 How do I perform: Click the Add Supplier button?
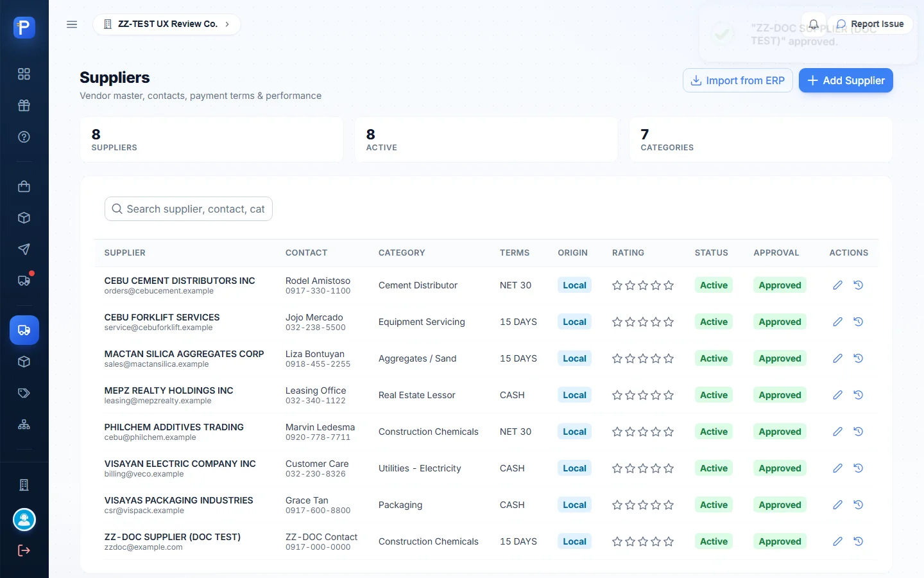tap(846, 80)
